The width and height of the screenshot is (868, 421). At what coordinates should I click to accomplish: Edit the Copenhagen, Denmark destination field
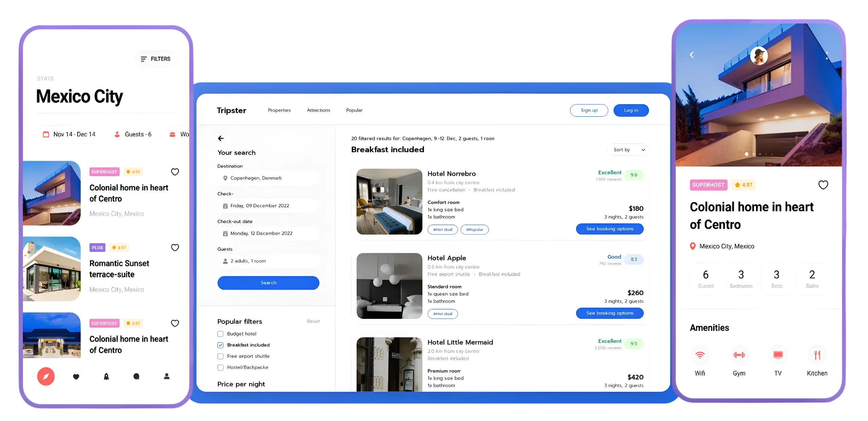[x=268, y=178]
